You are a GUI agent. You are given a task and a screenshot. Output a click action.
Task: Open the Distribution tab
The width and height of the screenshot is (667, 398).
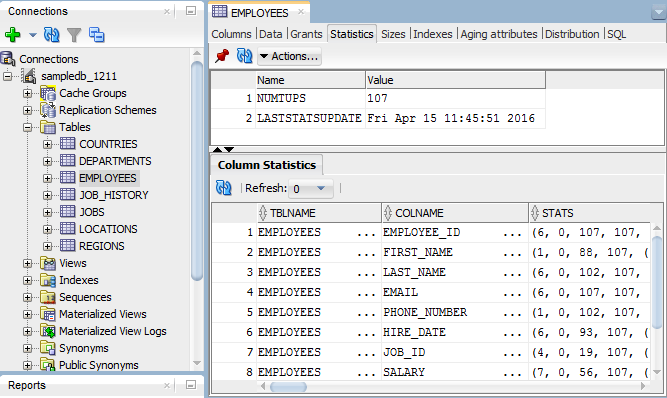(x=572, y=34)
